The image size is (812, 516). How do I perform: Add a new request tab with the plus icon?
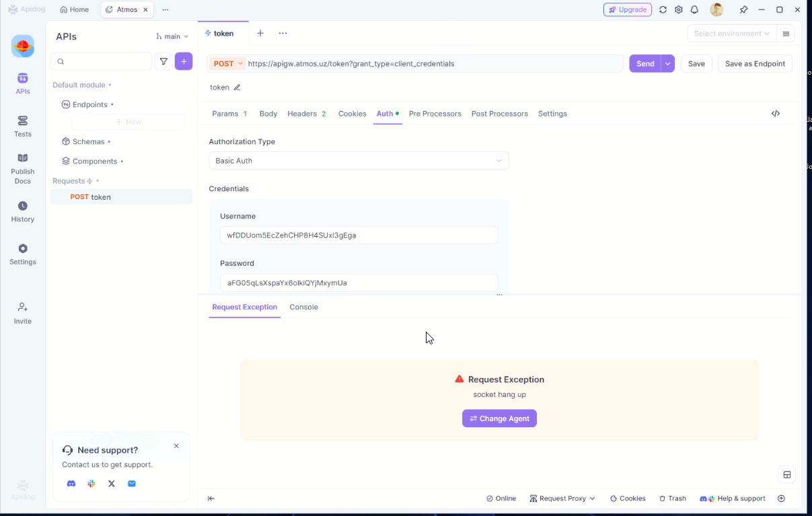pyautogui.click(x=260, y=33)
